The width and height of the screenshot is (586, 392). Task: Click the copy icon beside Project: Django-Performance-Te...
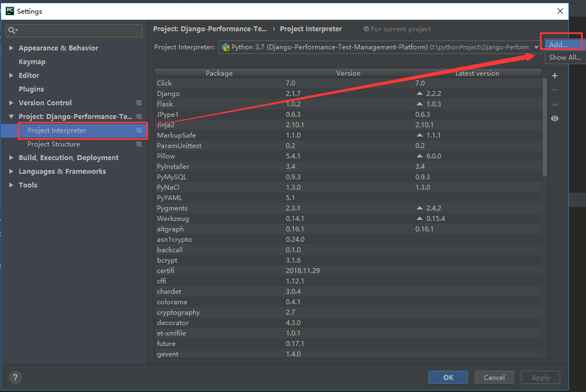[x=139, y=116]
